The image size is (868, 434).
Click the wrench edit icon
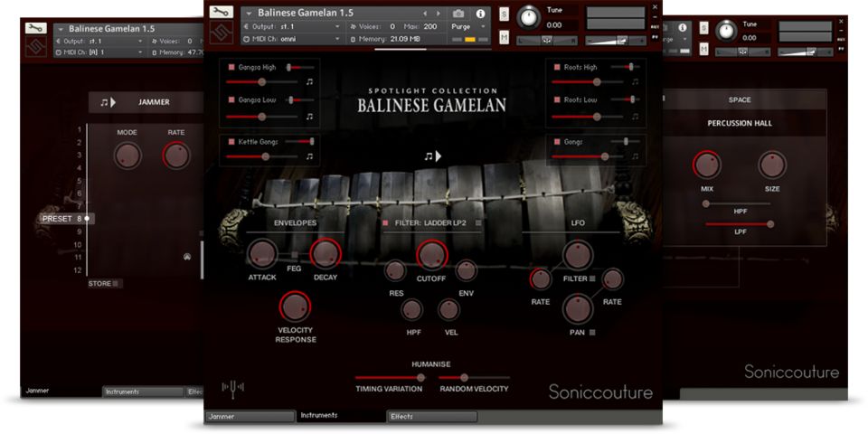[x=221, y=13]
